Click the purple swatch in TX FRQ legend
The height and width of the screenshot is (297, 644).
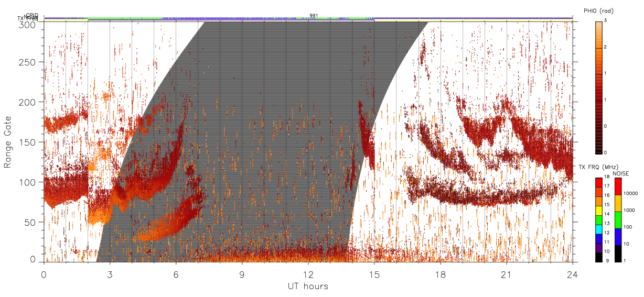(x=599, y=247)
